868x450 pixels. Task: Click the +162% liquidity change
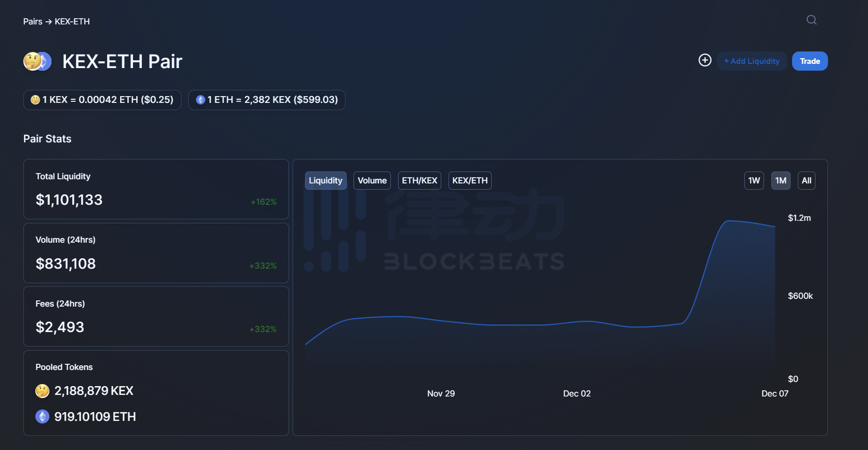pos(264,202)
